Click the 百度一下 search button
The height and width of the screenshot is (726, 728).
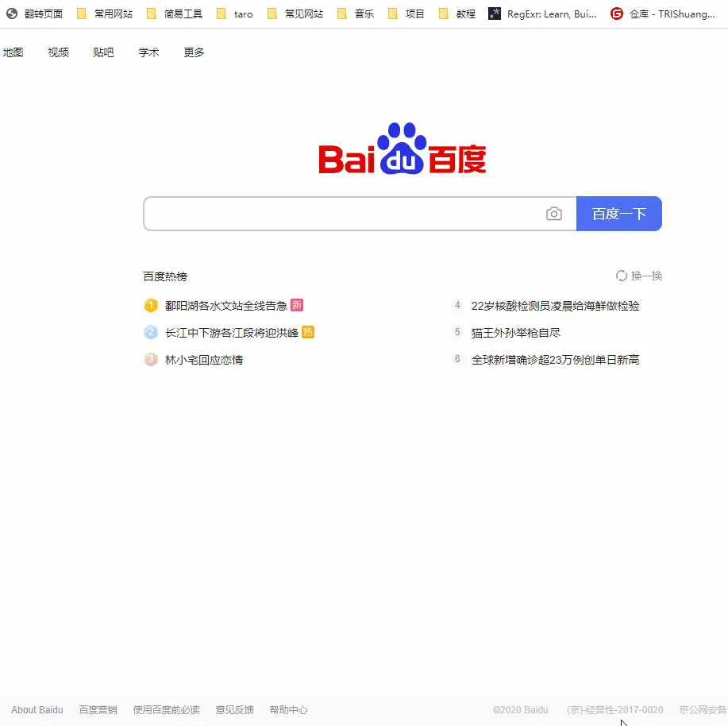[x=619, y=214]
